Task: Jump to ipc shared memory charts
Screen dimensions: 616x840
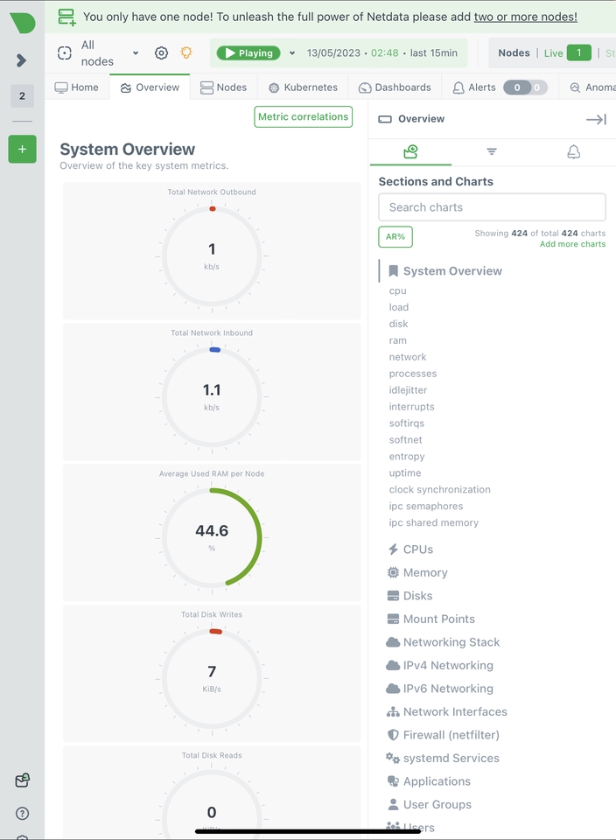Action: [434, 523]
